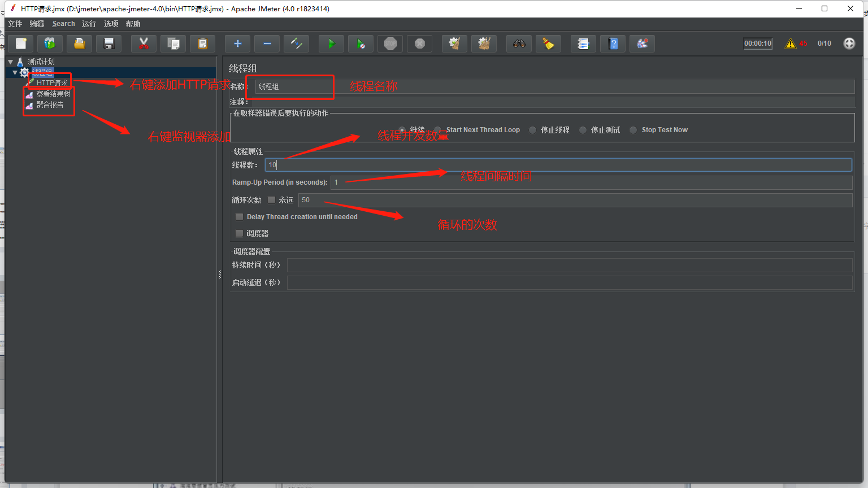Enable Delay Thread creation until needed
The width and height of the screenshot is (868, 488).
tap(239, 217)
